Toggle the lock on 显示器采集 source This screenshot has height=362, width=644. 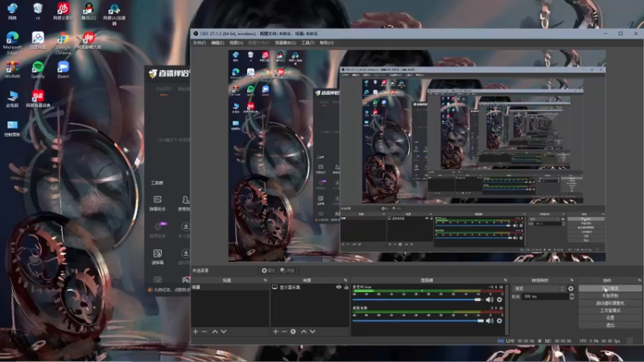[x=346, y=287]
